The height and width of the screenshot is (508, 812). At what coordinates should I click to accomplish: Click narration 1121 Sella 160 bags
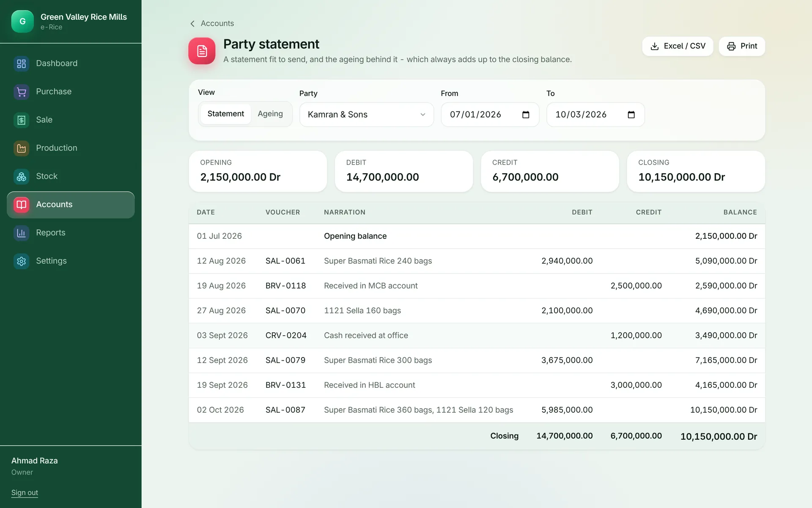362,311
